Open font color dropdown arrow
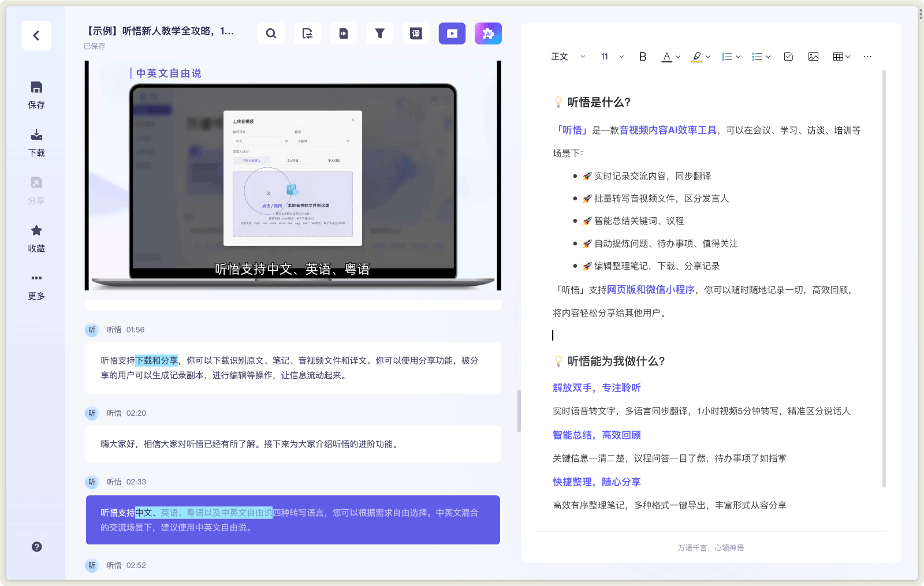The height and width of the screenshot is (586, 924). (x=678, y=57)
